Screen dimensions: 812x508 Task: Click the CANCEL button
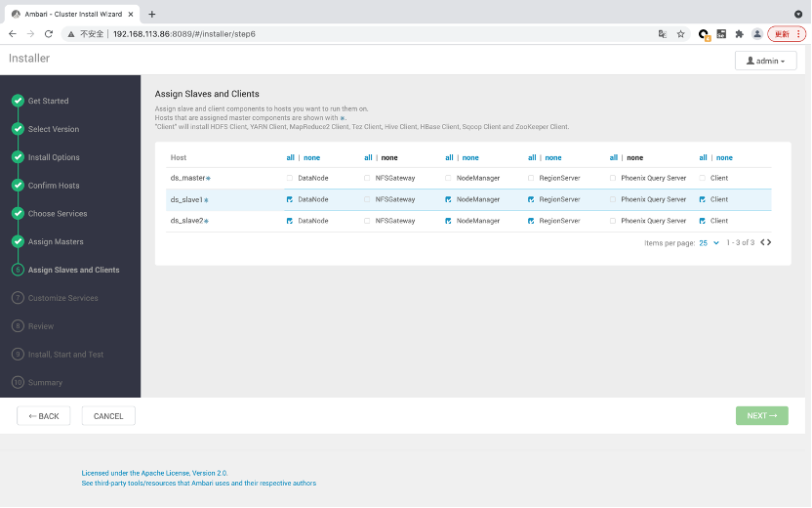point(108,416)
